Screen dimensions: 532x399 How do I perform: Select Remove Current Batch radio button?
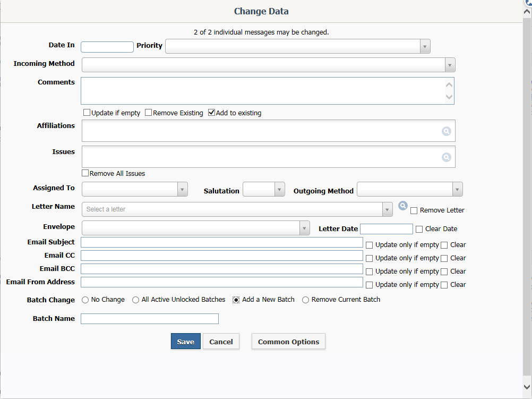(305, 300)
